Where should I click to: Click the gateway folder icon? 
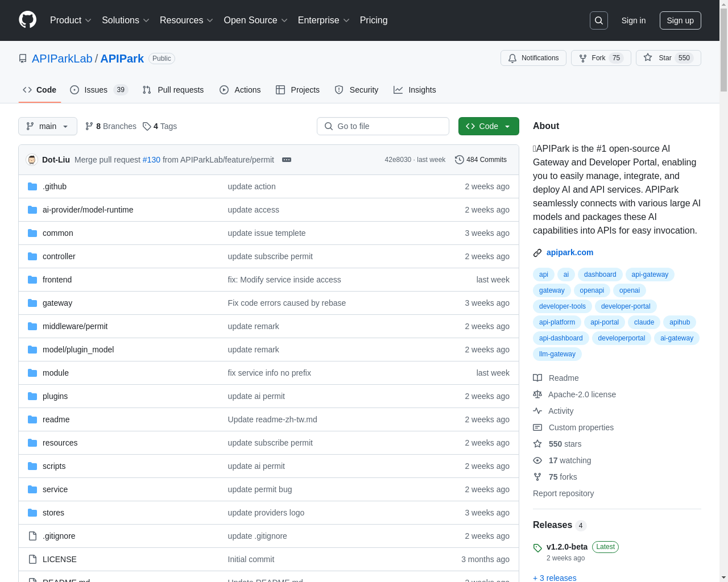click(32, 303)
